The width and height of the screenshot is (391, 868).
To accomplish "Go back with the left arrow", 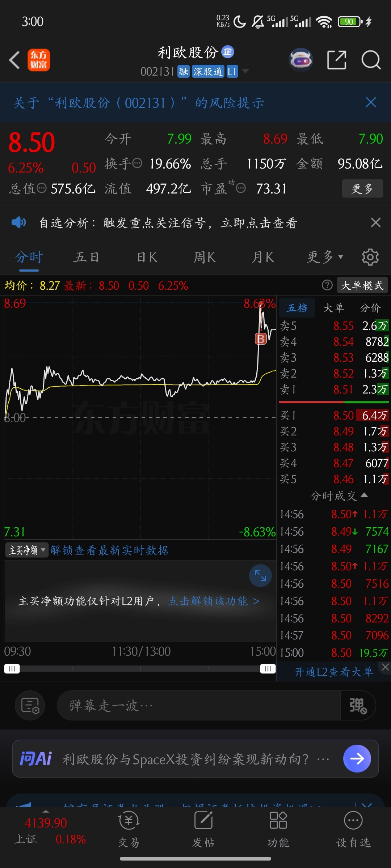I will tap(14, 60).
